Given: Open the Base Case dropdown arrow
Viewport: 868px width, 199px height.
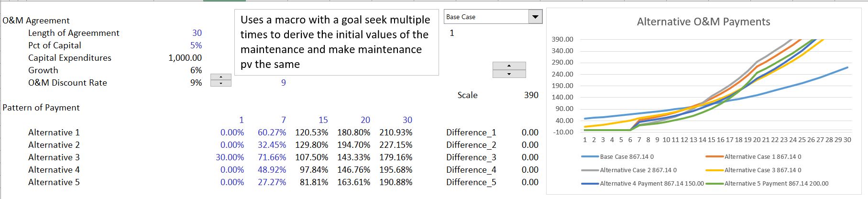Looking at the screenshot, I should (x=535, y=17).
